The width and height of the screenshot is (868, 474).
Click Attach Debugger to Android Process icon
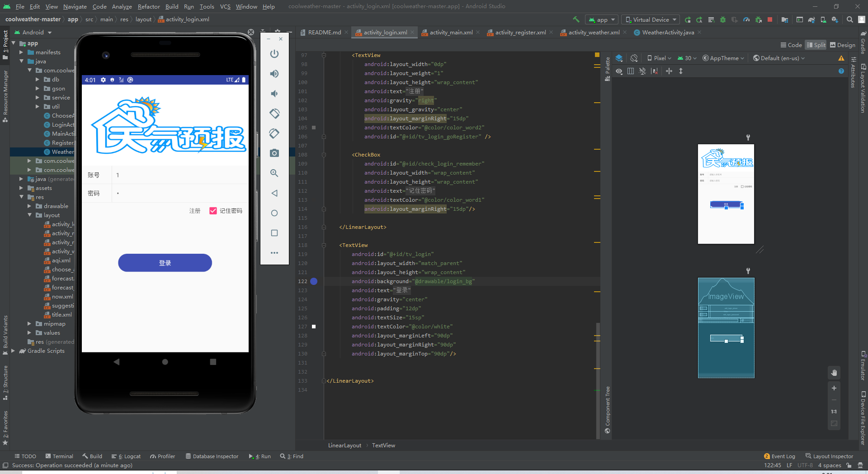point(758,19)
